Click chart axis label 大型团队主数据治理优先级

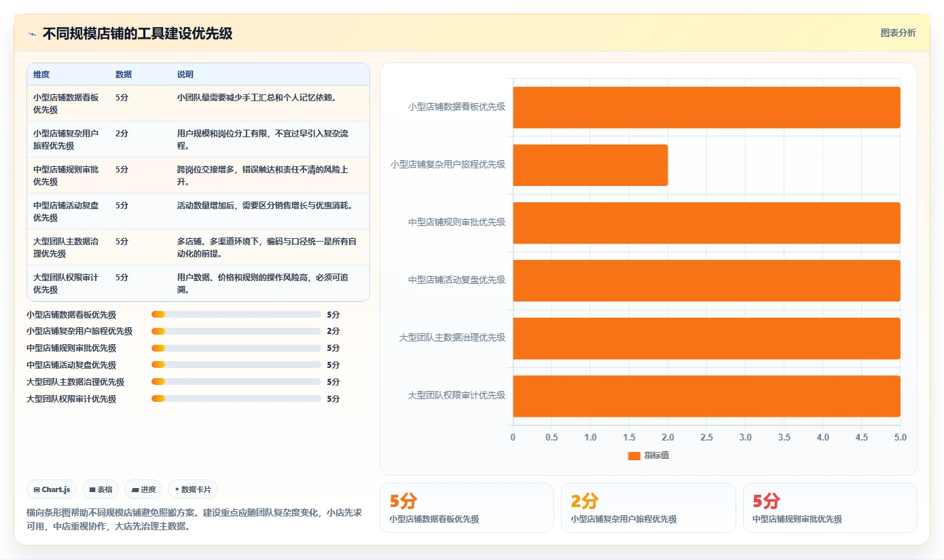click(452, 337)
